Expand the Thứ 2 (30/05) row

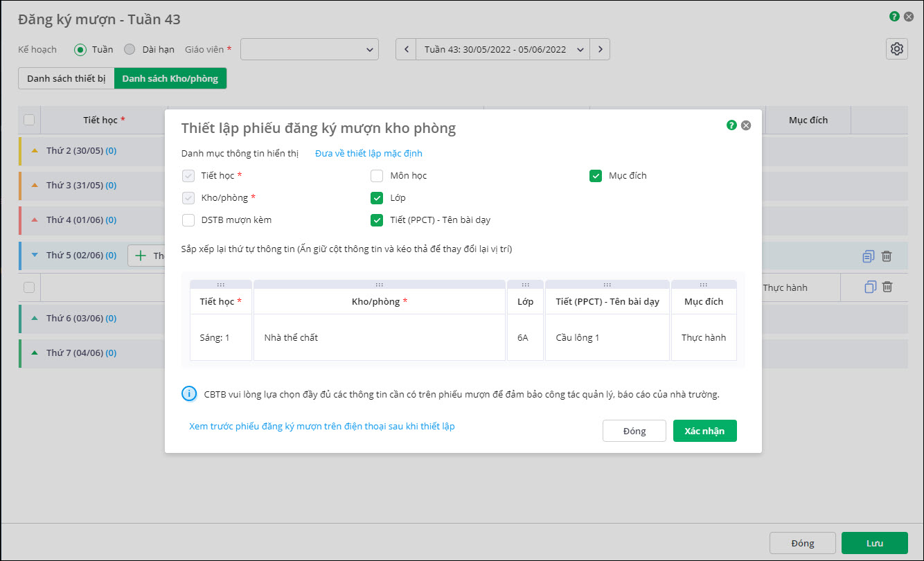pyautogui.click(x=35, y=151)
